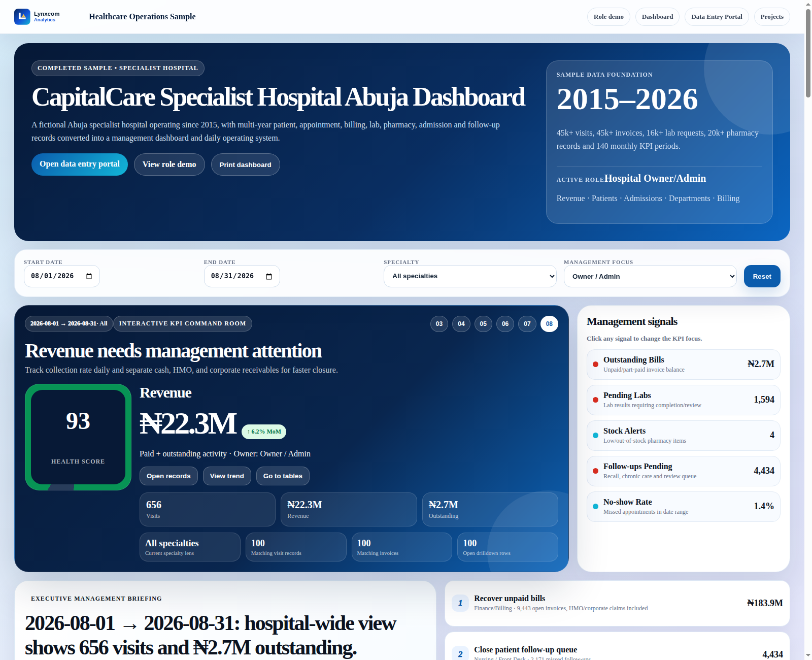Select month 03 pill
Viewport: 812px width, 660px height.
(x=439, y=324)
